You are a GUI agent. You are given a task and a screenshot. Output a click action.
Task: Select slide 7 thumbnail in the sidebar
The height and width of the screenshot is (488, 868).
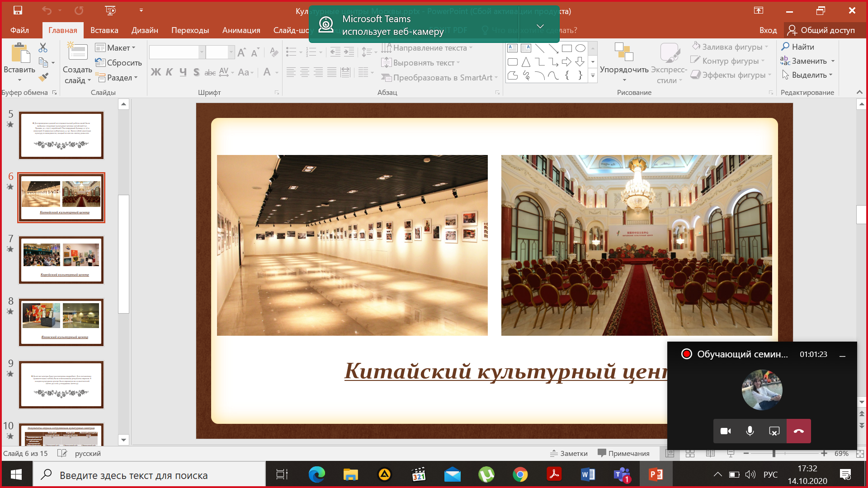(61, 260)
